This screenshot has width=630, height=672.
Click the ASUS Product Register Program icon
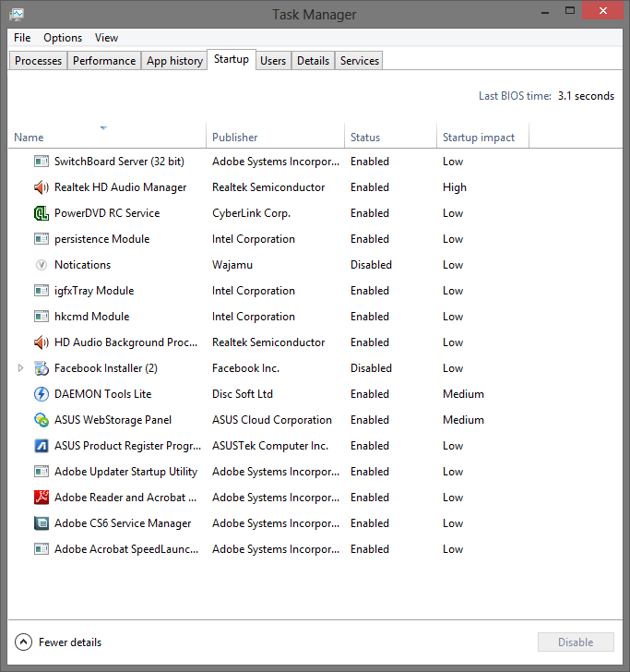pyautogui.click(x=42, y=446)
